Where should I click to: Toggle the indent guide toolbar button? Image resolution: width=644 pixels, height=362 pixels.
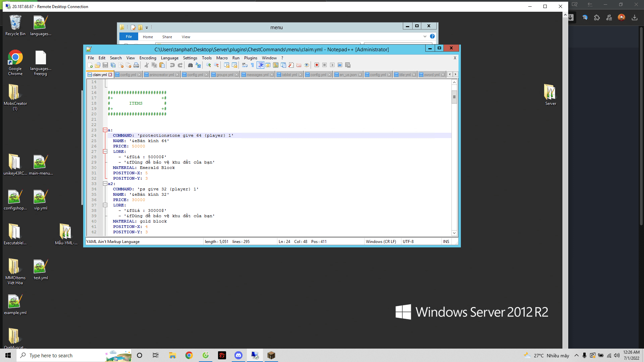coord(260,65)
